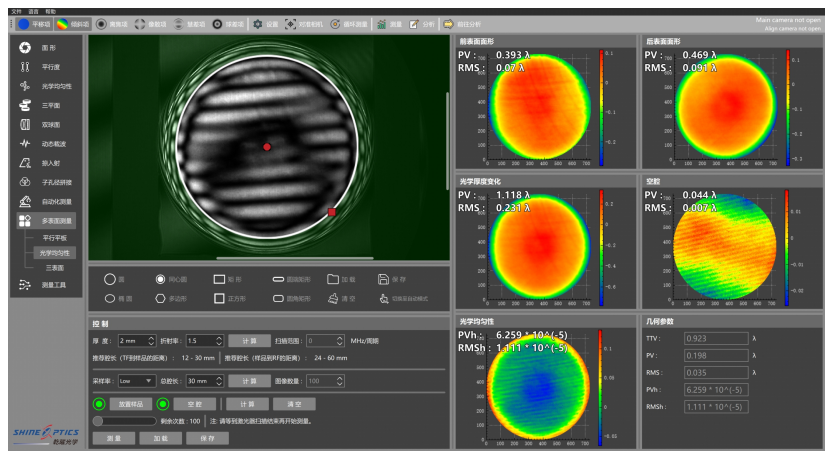Click the 清空 eraser icon in shape panel
This screenshot has width=833, height=454.
[333, 298]
